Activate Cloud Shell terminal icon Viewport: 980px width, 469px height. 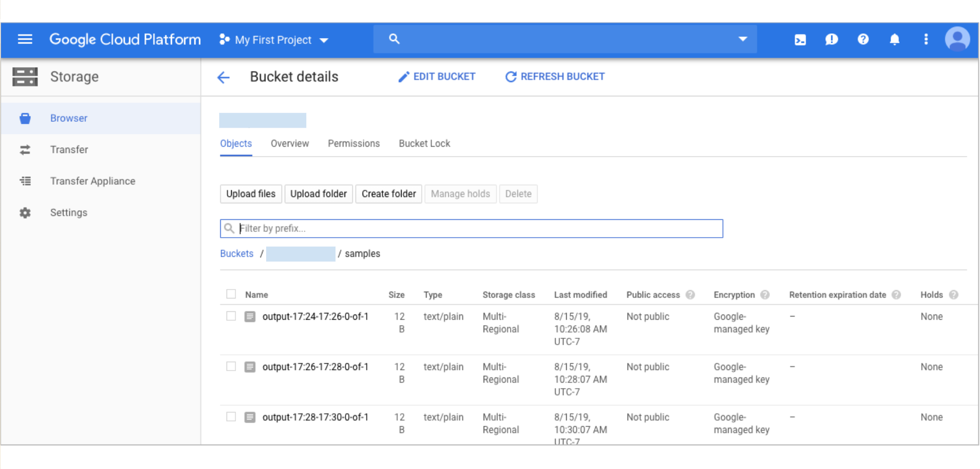tap(800, 40)
